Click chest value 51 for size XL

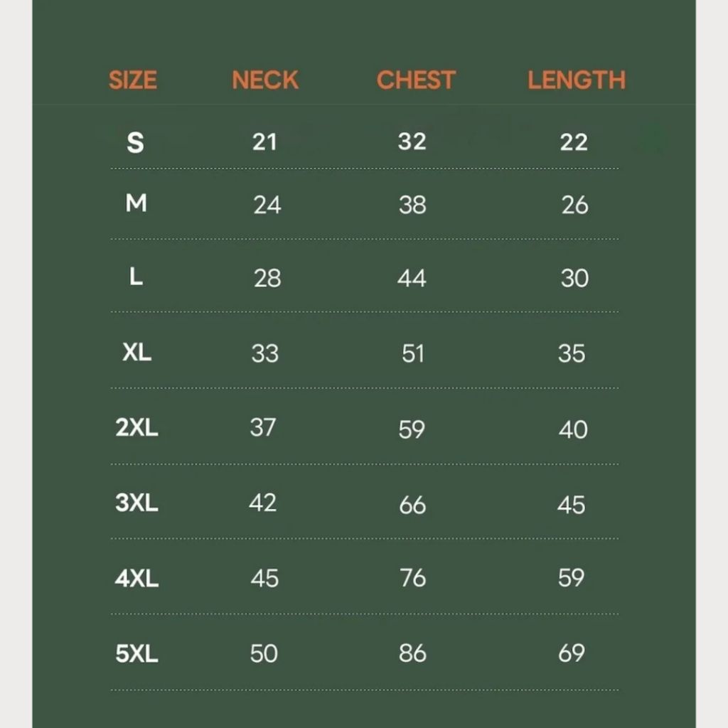pyautogui.click(x=412, y=353)
